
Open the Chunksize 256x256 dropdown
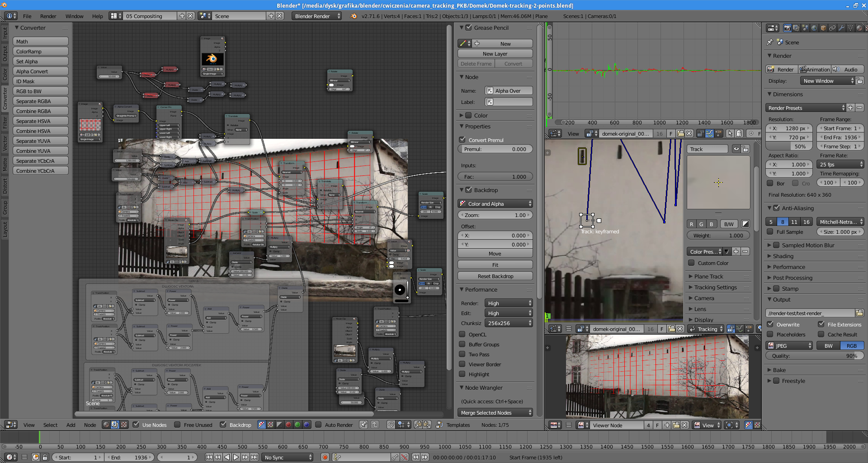pyautogui.click(x=509, y=323)
